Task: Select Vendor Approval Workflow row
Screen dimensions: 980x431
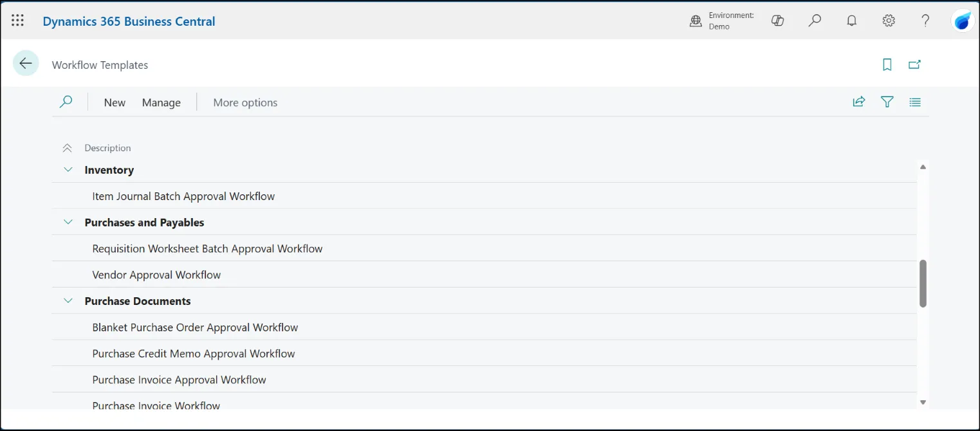Action: tap(484, 275)
